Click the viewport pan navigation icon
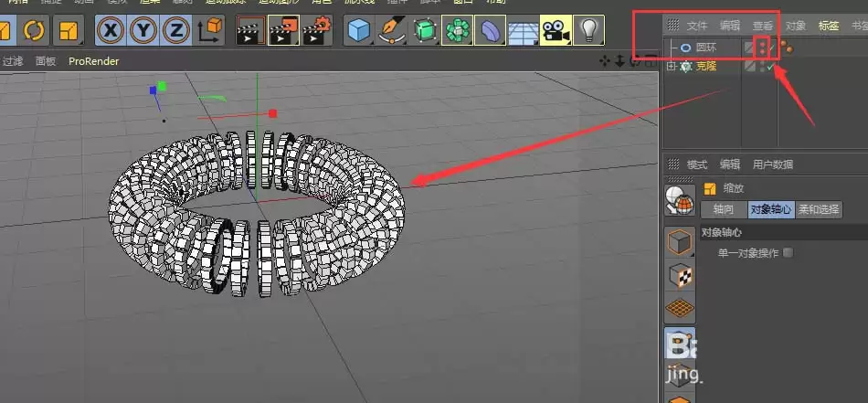Viewport: 868px width, 403px height. [x=606, y=61]
